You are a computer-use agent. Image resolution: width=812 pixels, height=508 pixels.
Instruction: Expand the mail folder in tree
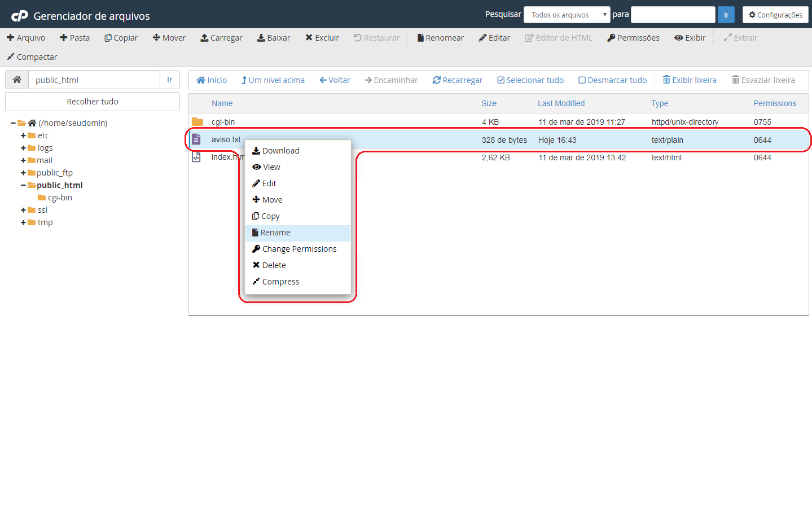pos(23,160)
